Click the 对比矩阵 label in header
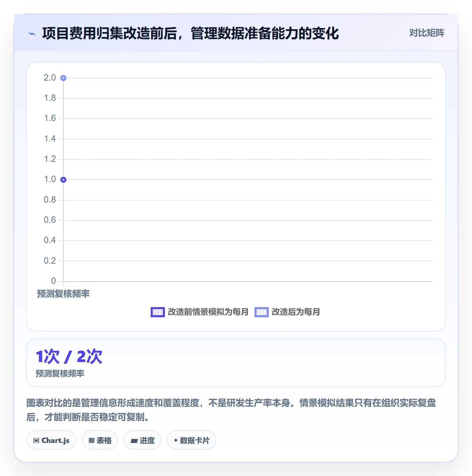 tap(426, 33)
